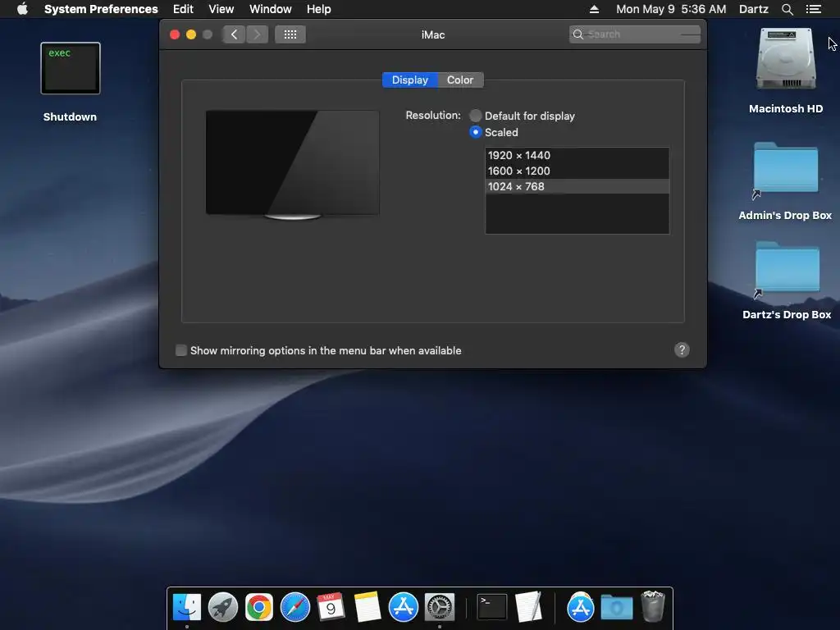Select the Shutdown exec desktop icon
Image resolution: width=840 pixels, height=630 pixels.
pos(71,69)
